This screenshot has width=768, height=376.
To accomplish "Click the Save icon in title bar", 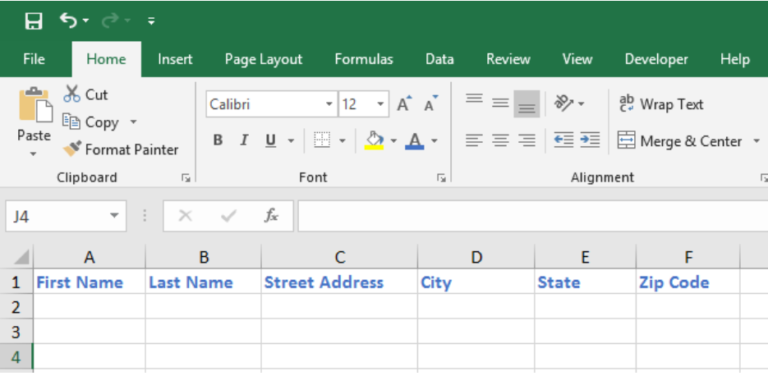I will [x=34, y=21].
